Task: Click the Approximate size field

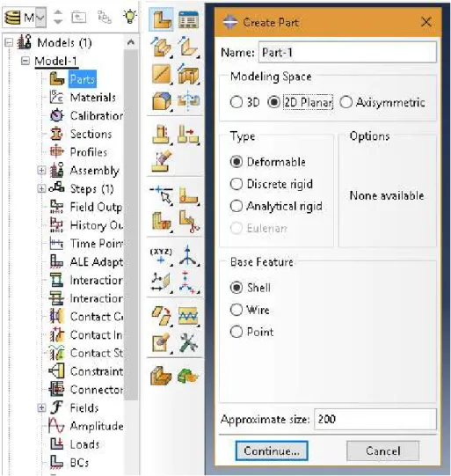Action: [375, 419]
